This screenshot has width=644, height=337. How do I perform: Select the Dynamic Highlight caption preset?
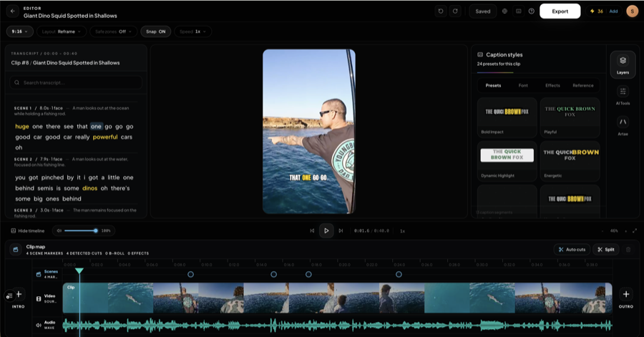point(507,161)
